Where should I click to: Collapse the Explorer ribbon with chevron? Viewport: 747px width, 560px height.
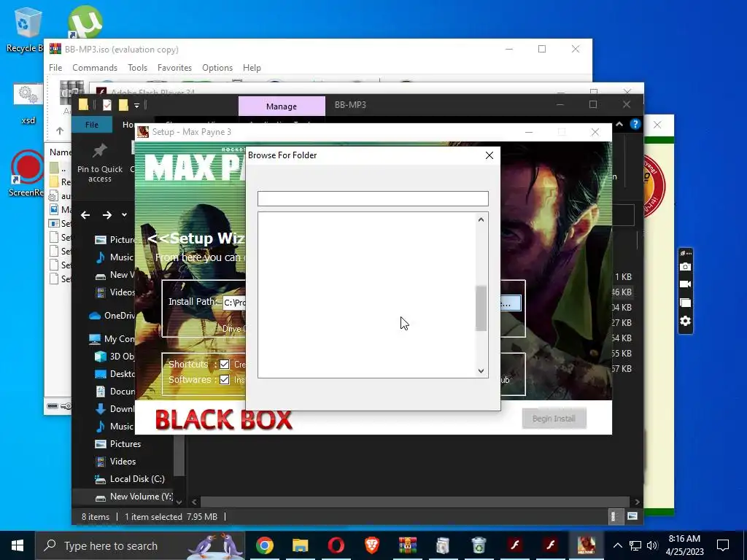pyautogui.click(x=619, y=124)
